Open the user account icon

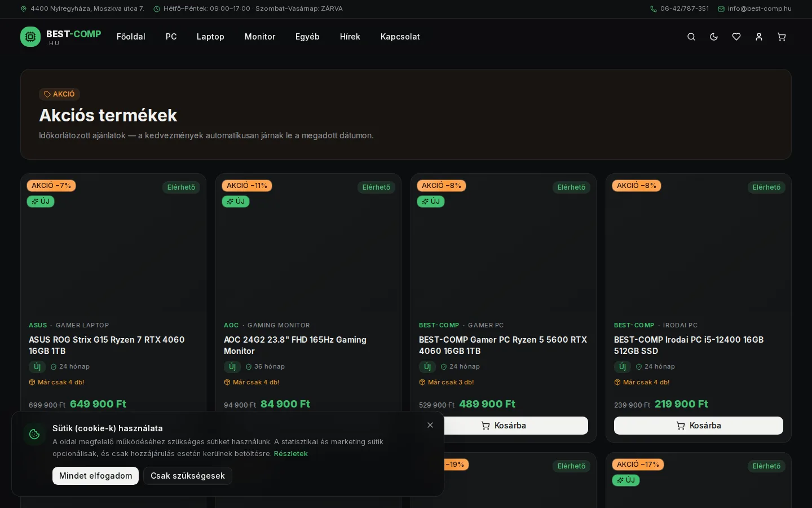[x=759, y=37]
